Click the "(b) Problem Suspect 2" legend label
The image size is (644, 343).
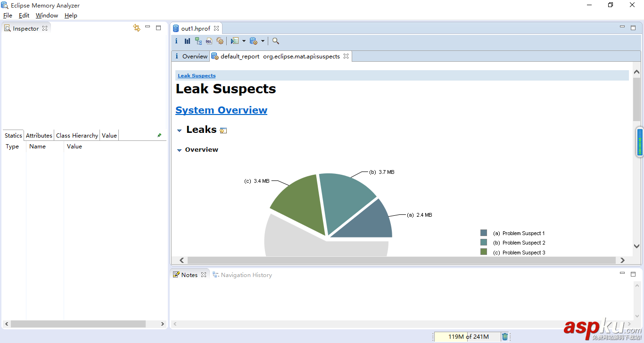[x=519, y=243]
